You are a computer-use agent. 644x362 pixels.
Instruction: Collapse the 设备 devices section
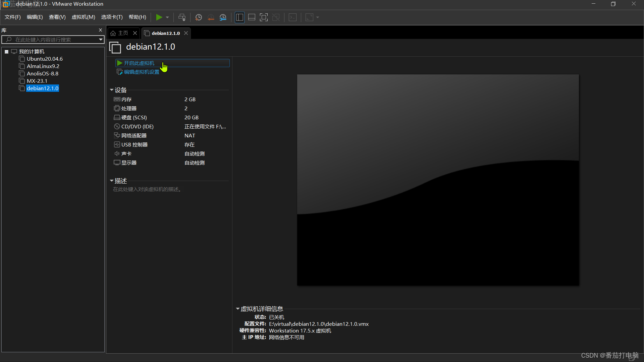click(x=112, y=90)
